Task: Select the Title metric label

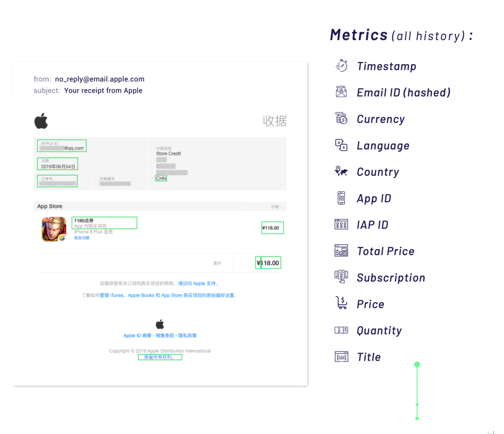Action: pos(369,357)
